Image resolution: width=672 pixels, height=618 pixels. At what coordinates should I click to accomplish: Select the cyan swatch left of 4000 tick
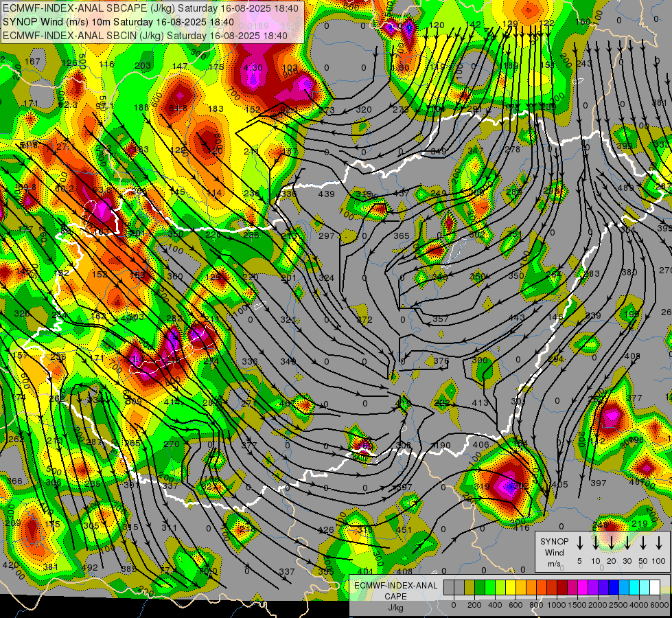click(634, 587)
